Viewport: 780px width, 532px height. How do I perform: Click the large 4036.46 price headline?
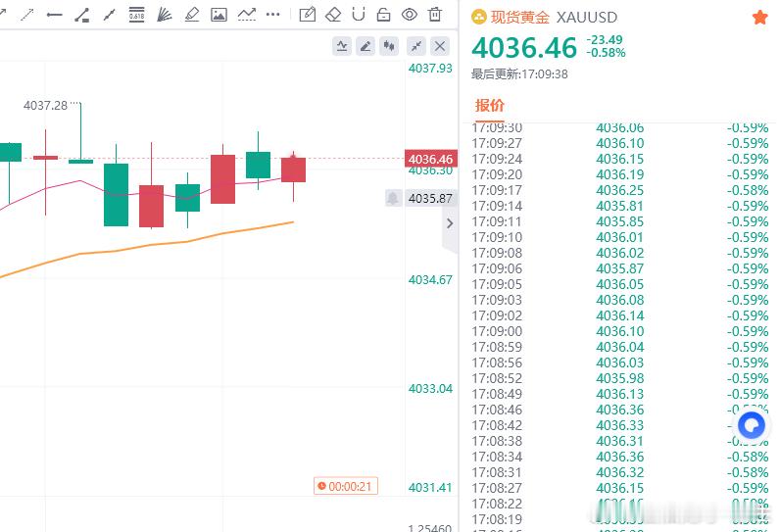(524, 48)
